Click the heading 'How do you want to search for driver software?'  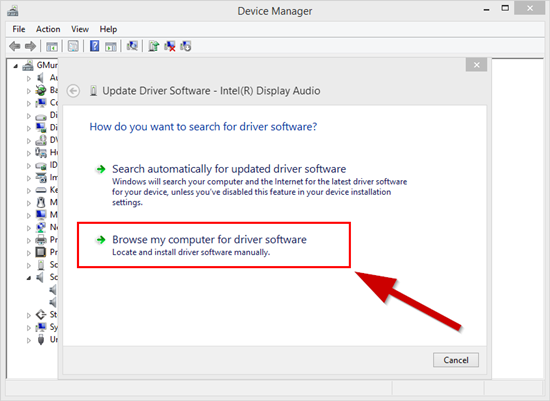203,127
